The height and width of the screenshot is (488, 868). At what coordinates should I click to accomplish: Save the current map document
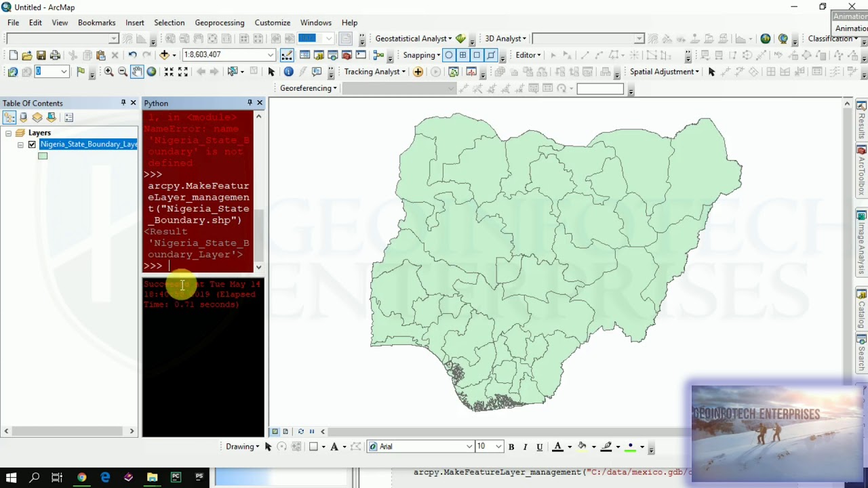(41, 55)
